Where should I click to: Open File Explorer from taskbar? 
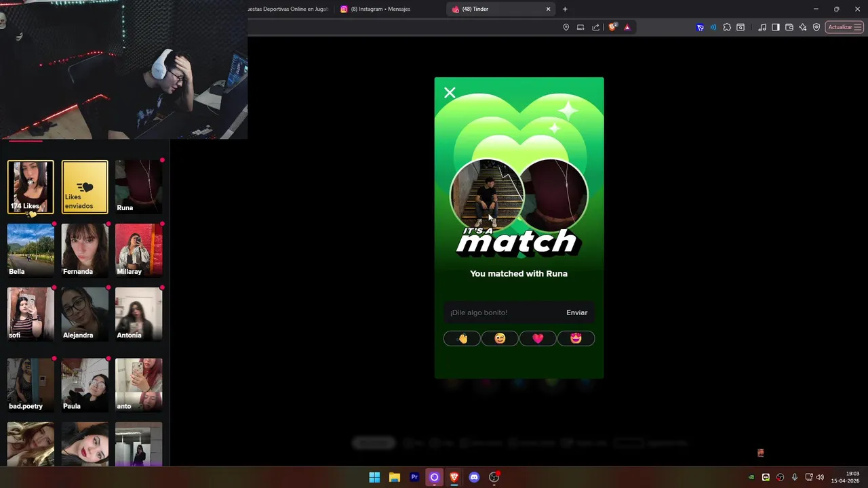pyautogui.click(x=394, y=477)
